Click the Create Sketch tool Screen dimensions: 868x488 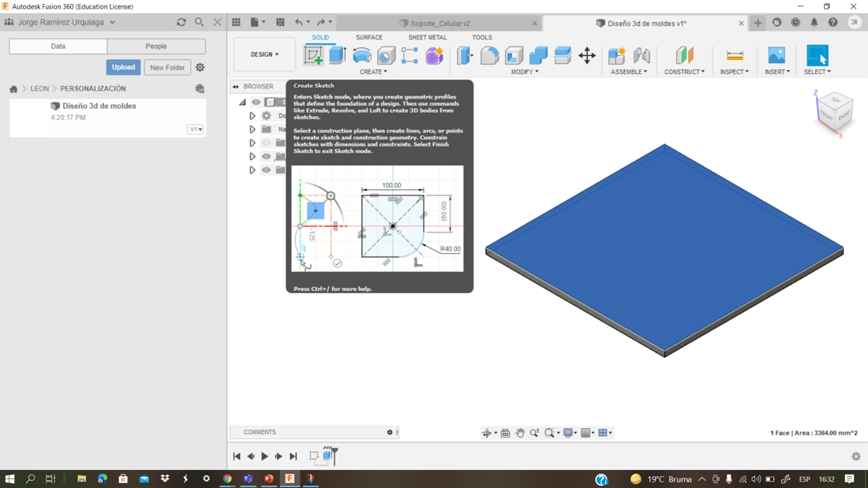click(x=313, y=55)
